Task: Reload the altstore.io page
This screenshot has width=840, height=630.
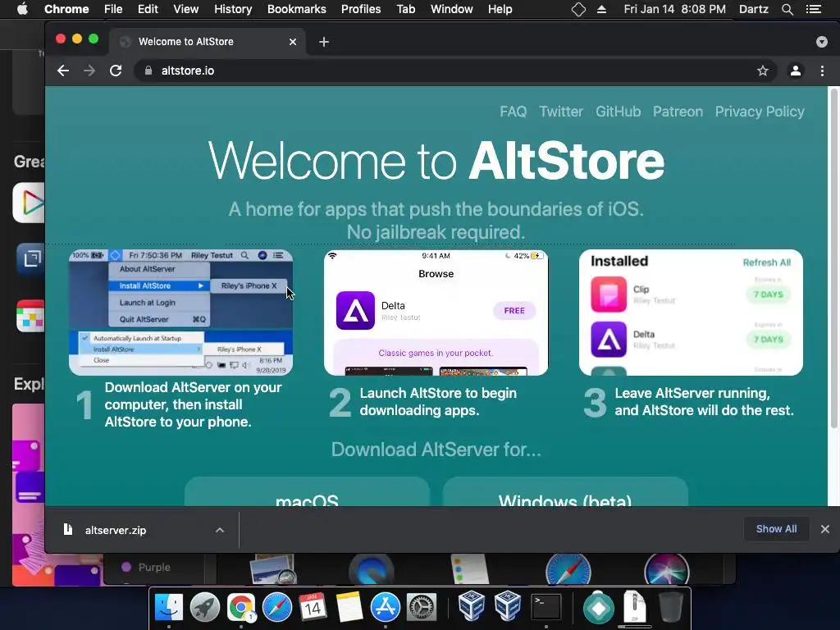Action: (116, 71)
